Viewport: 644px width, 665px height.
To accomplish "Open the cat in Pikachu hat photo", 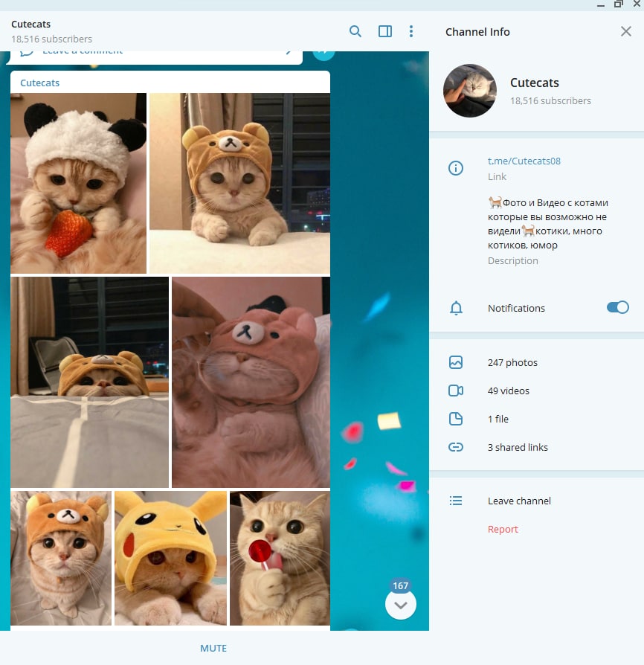I will pyautogui.click(x=170, y=558).
